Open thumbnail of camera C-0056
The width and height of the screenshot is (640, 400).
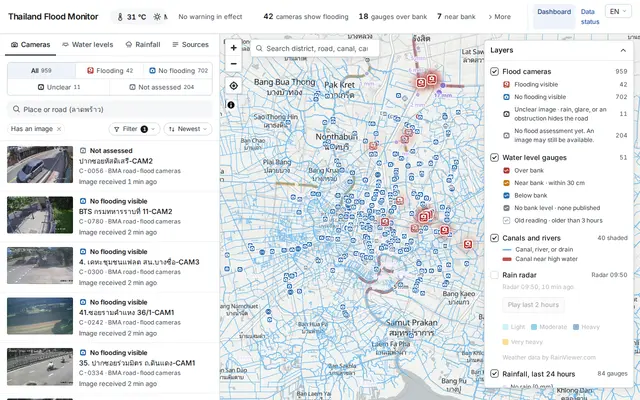pyautogui.click(x=40, y=164)
